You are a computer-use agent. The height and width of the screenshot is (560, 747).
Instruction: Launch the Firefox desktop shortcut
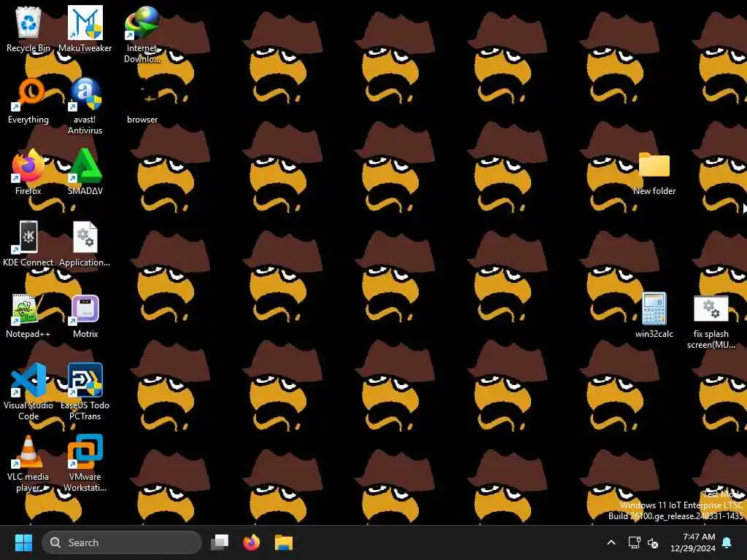pyautogui.click(x=28, y=172)
